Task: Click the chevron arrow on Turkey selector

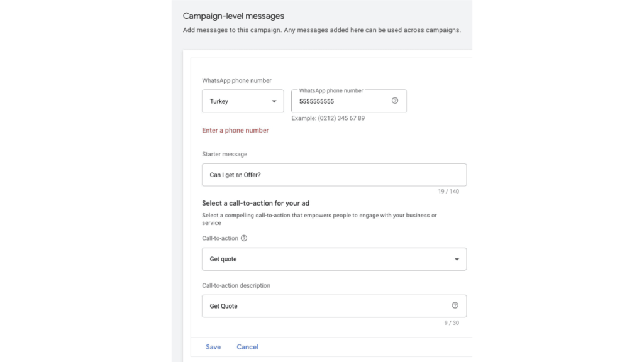Action: [x=274, y=101]
